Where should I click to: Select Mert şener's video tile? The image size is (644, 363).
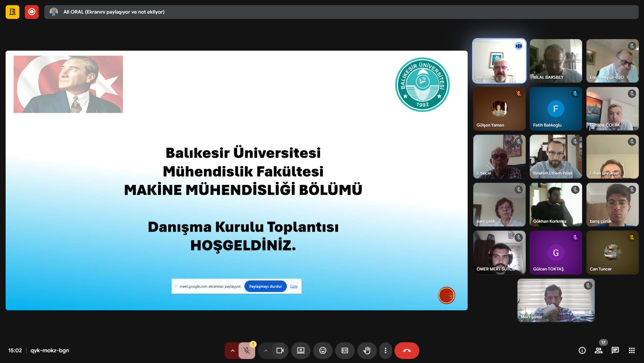pos(556,300)
